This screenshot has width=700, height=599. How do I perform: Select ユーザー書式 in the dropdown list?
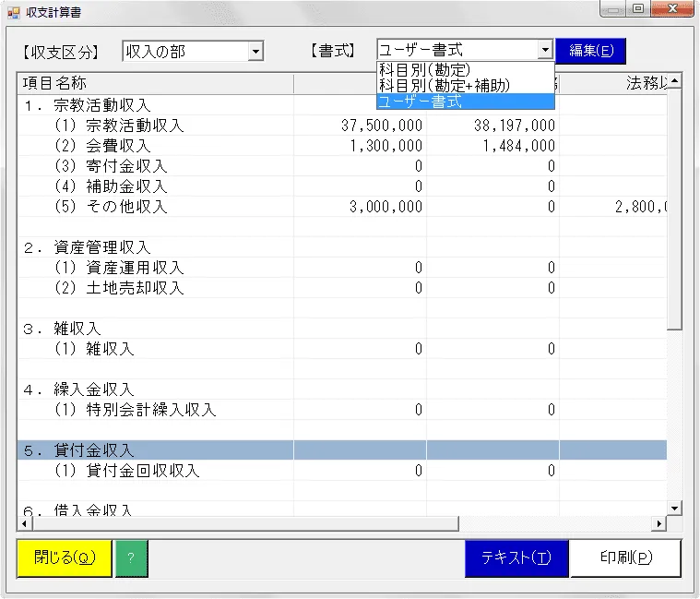tap(466, 102)
